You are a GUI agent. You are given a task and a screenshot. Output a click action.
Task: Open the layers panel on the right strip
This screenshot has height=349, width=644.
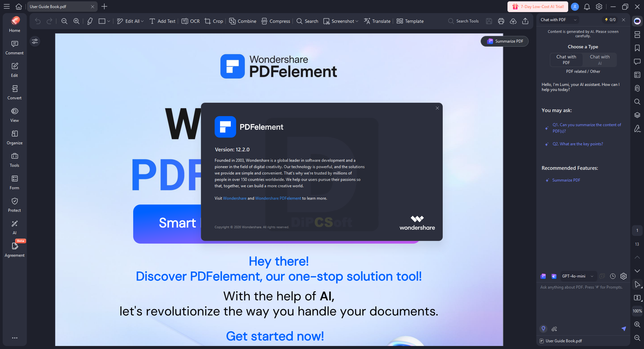tap(637, 115)
